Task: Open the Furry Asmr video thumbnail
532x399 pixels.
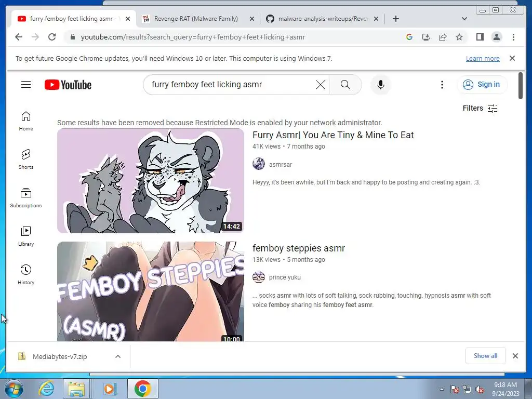Action: tap(150, 180)
